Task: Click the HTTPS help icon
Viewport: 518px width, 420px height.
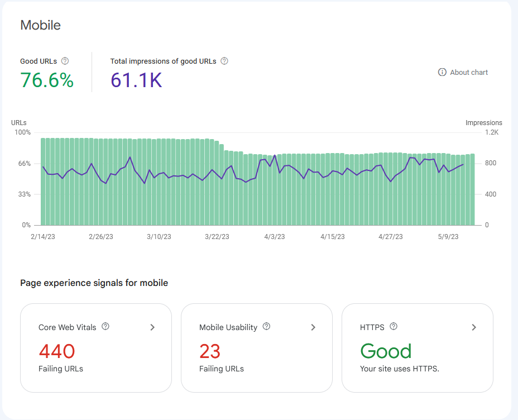Action: pos(394,327)
